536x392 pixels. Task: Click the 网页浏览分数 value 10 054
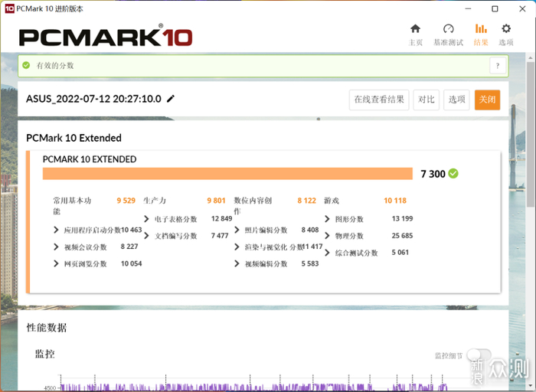[131, 263]
